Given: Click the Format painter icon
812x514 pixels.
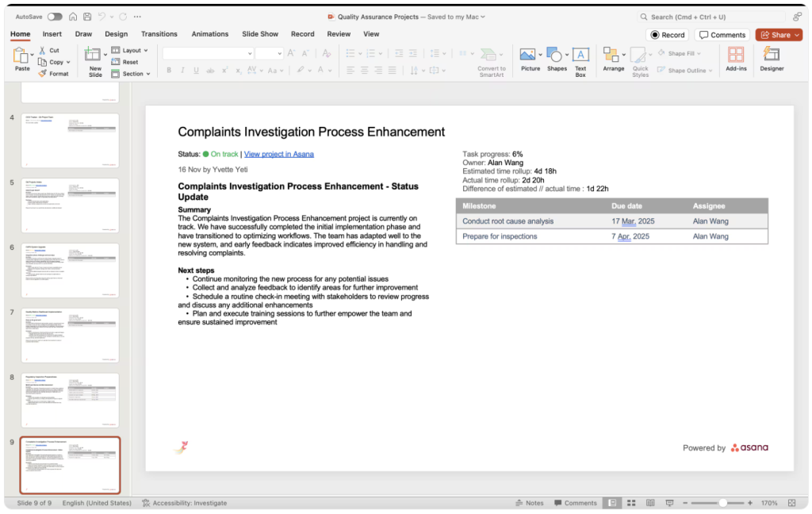Looking at the screenshot, I should click(x=43, y=74).
